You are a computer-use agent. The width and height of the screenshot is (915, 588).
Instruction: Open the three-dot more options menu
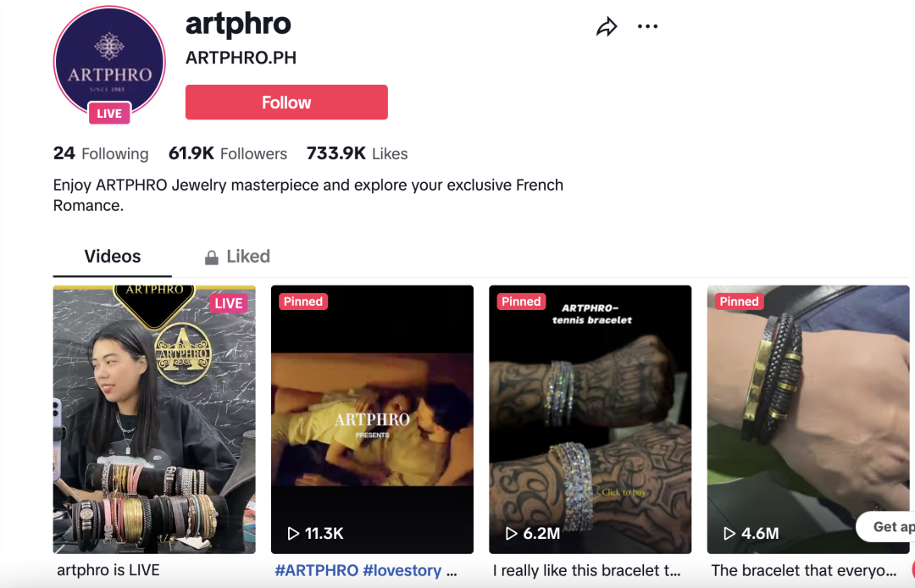[648, 26]
